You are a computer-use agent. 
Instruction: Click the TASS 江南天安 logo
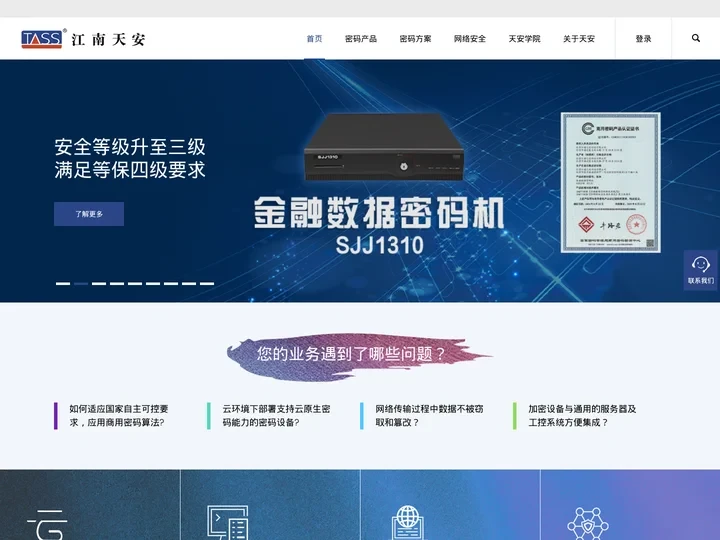pos(84,39)
